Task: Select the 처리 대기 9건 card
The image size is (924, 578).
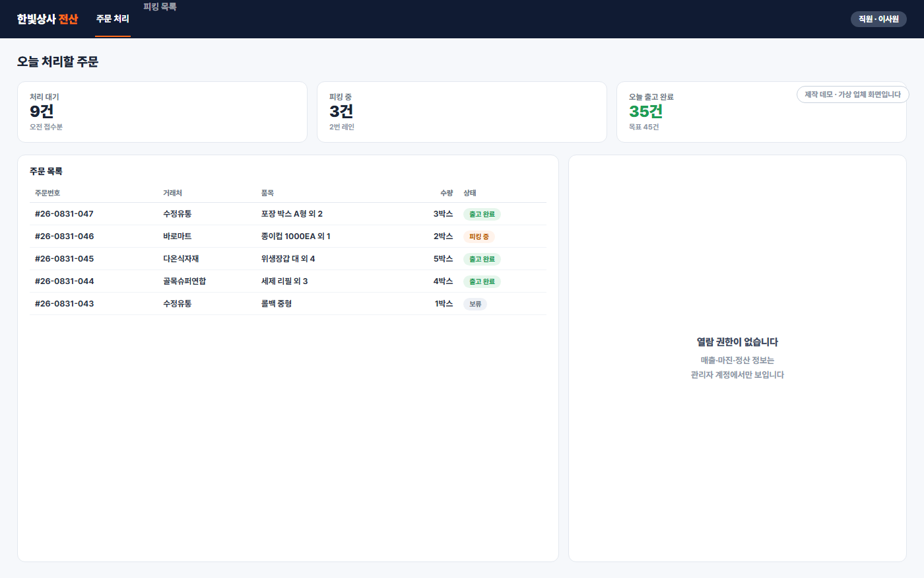Action: pyautogui.click(x=162, y=112)
